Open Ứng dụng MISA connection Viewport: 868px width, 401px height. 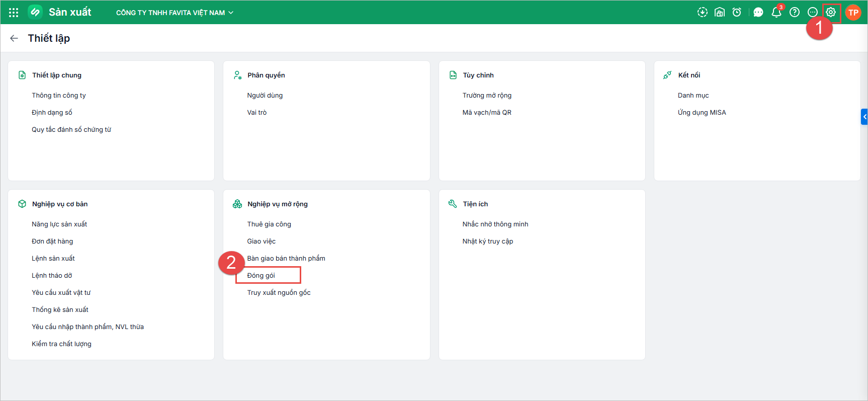(x=702, y=112)
